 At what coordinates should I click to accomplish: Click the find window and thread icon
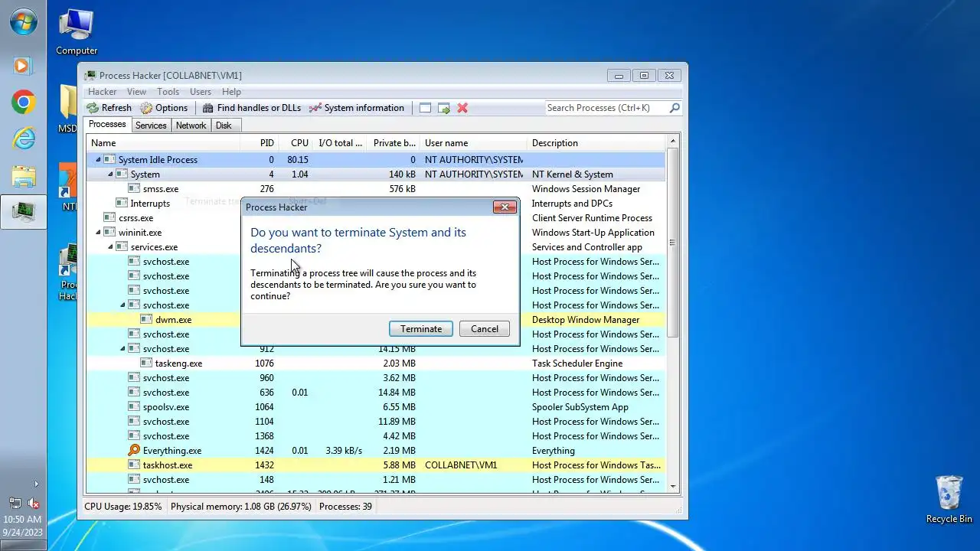(x=444, y=108)
